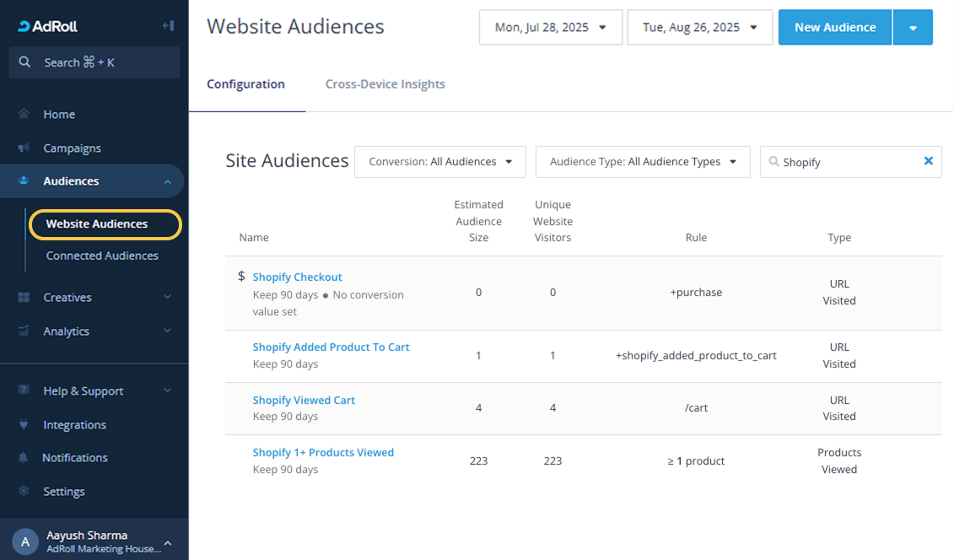The image size is (954, 560).
Task: Click the New Audience button
Action: [834, 28]
